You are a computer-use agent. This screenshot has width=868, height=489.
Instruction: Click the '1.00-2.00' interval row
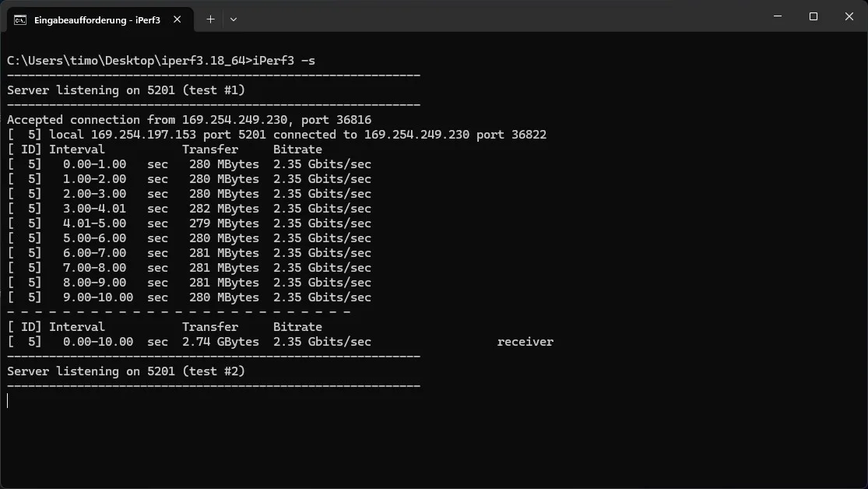coord(189,179)
